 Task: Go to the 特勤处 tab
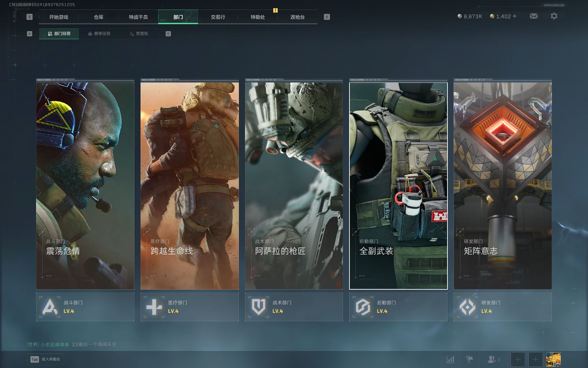[x=258, y=17]
